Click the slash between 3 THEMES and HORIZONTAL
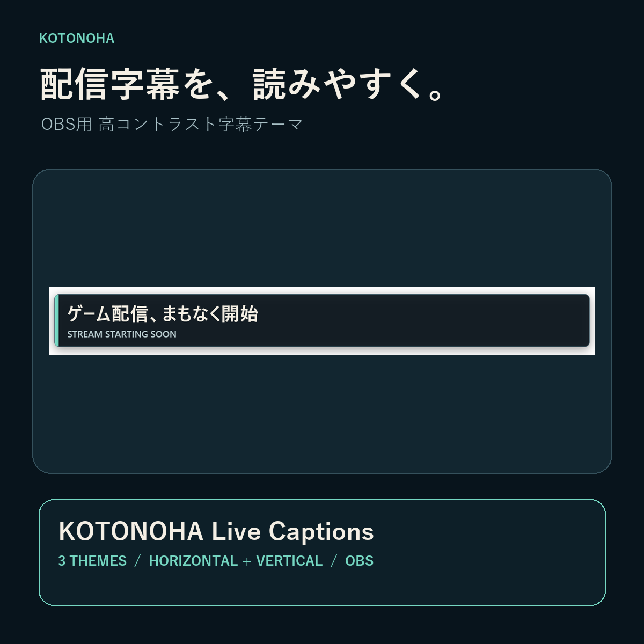The width and height of the screenshot is (644, 644). [138, 561]
